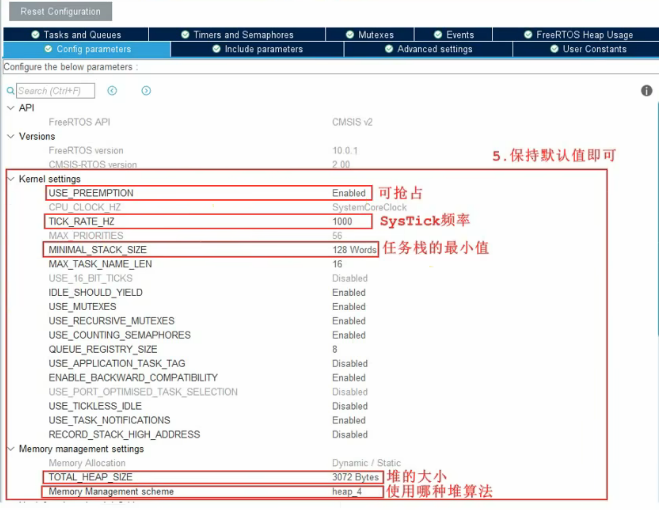
Task: Change USE_PREEMPTION Enabled value
Action: 349,193
